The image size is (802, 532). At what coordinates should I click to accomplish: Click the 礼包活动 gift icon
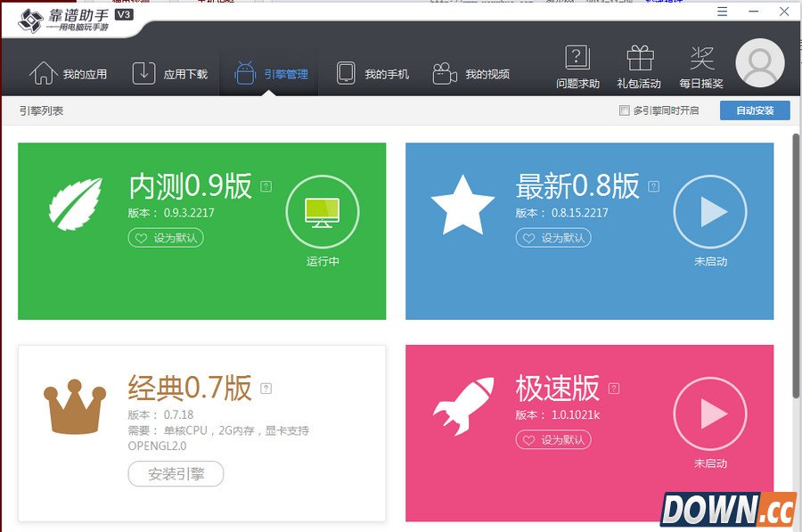[x=639, y=57]
